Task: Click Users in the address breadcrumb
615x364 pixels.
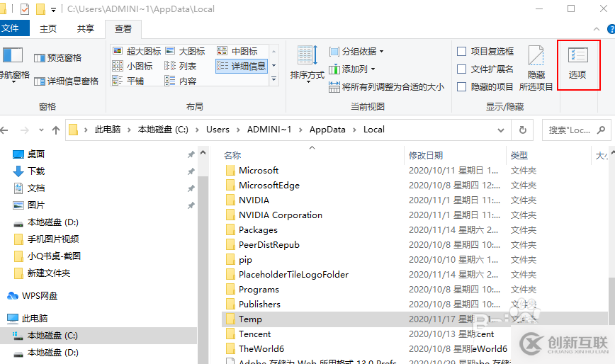Action: click(x=218, y=130)
